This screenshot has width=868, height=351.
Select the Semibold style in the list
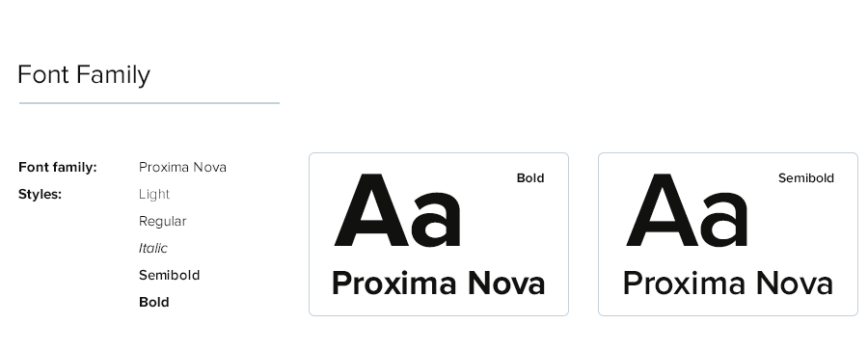tap(169, 275)
